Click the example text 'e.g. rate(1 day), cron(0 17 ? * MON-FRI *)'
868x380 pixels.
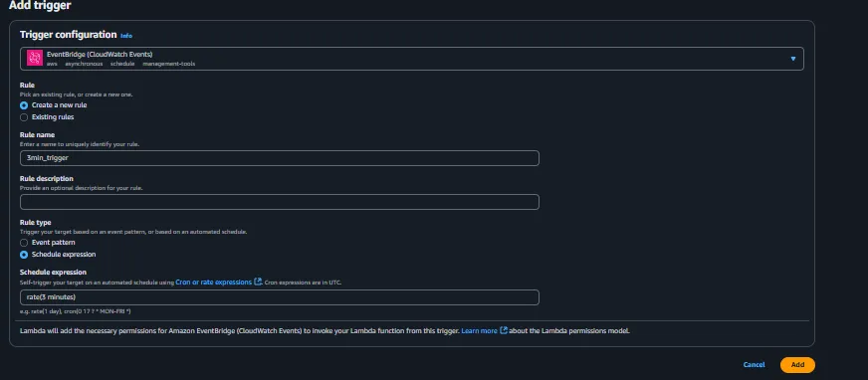[76, 311]
